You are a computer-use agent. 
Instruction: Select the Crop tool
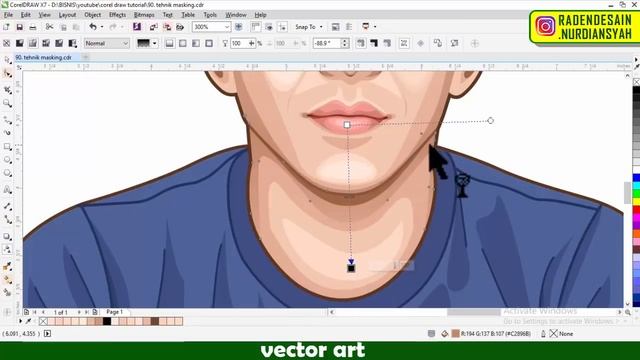7,90
